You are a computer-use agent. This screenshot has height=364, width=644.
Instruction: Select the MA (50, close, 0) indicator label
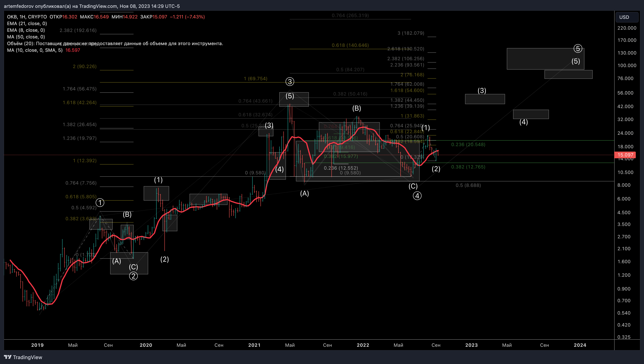[26, 37]
